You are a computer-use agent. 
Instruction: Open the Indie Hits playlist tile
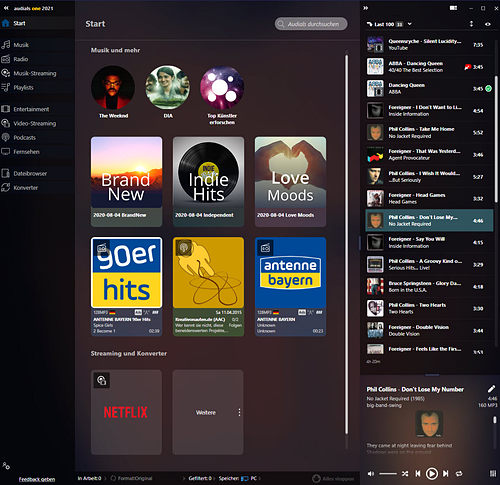pos(208,182)
